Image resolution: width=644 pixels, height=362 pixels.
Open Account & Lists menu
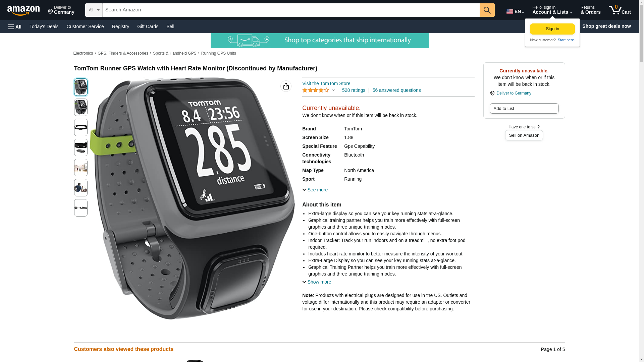click(552, 10)
